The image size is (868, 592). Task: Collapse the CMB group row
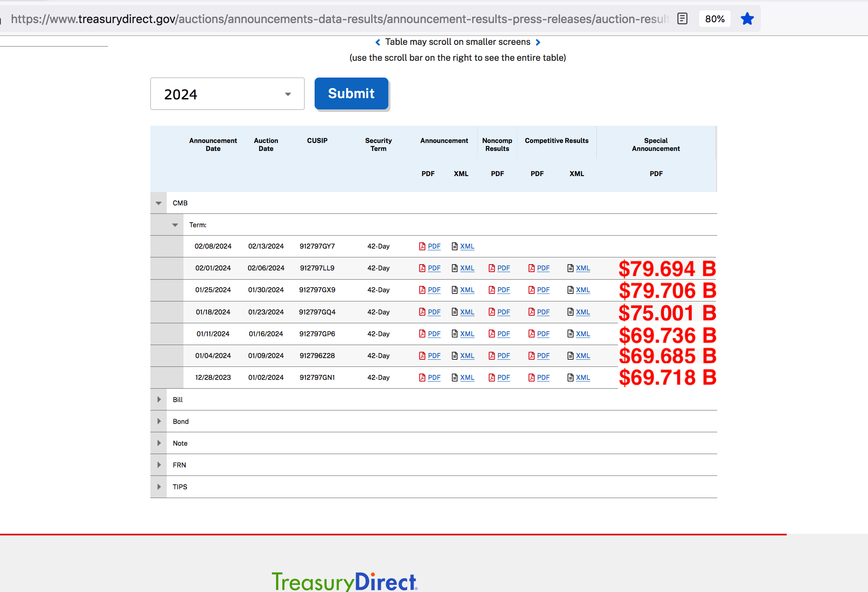[159, 203]
